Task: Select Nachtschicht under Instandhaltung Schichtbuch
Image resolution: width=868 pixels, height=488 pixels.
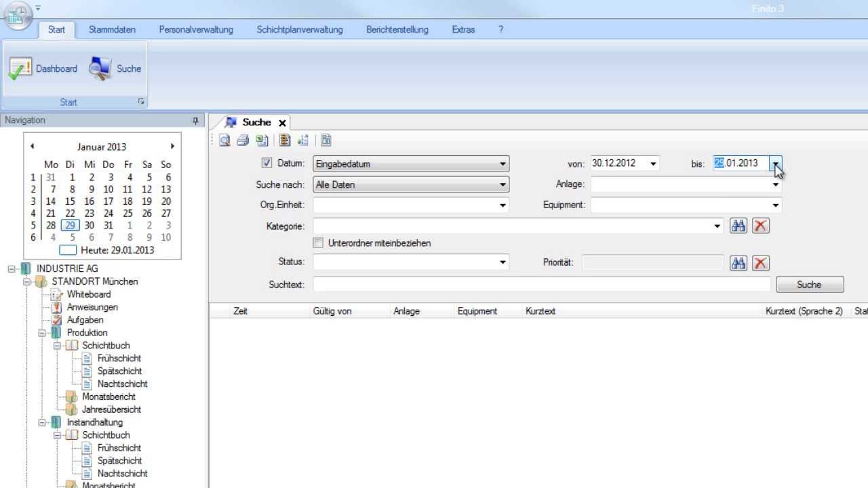Action: click(122, 473)
